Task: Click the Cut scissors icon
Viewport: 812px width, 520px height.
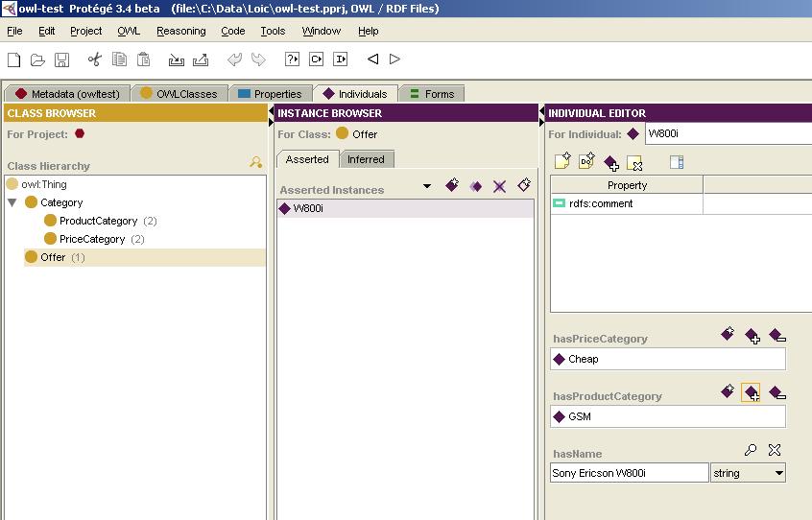Action: coord(95,59)
